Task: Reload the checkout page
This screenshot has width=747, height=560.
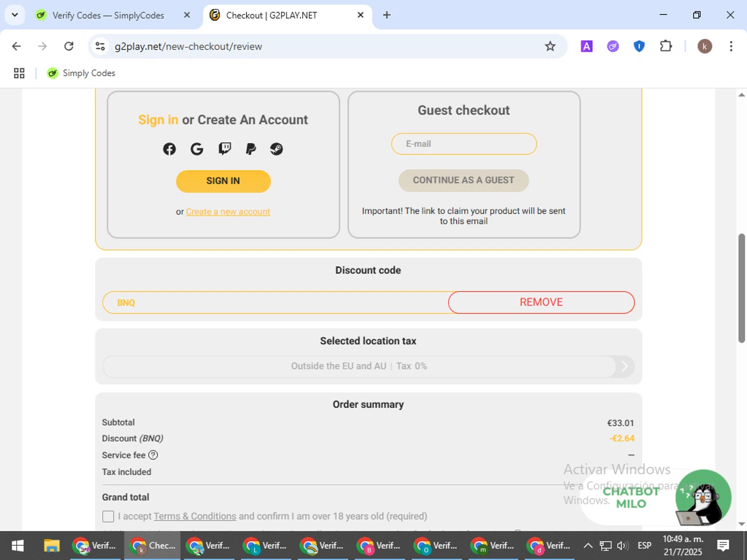Action: (69, 46)
